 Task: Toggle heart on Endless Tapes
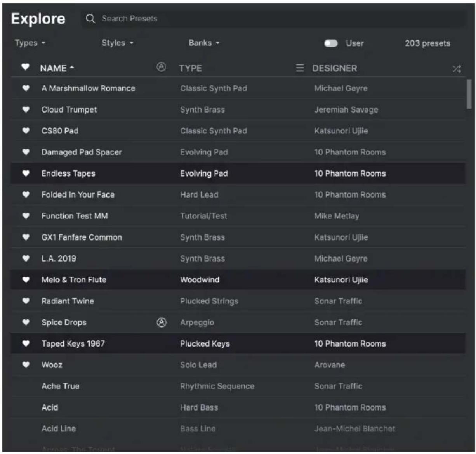click(x=26, y=173)
